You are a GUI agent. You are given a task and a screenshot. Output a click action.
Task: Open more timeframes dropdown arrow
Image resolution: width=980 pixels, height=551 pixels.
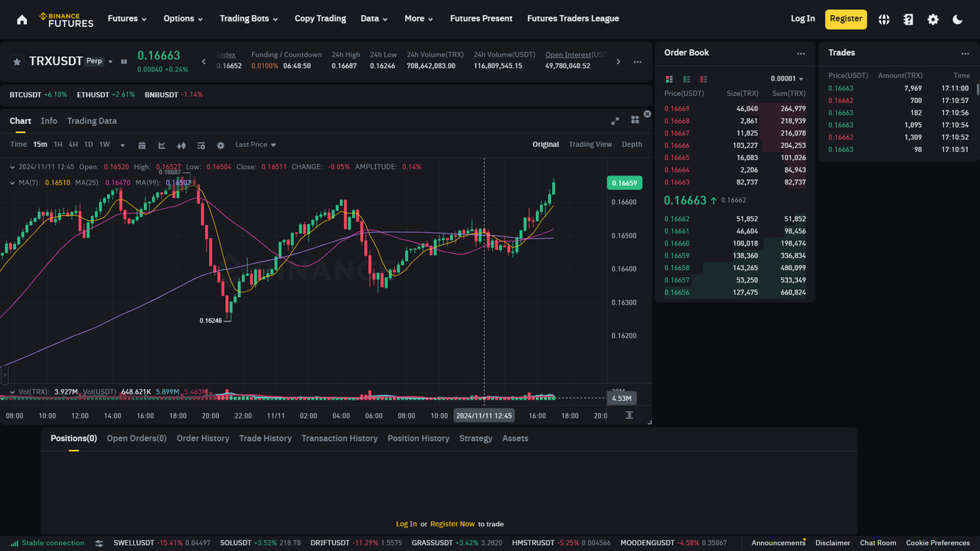tap(122, 145)
